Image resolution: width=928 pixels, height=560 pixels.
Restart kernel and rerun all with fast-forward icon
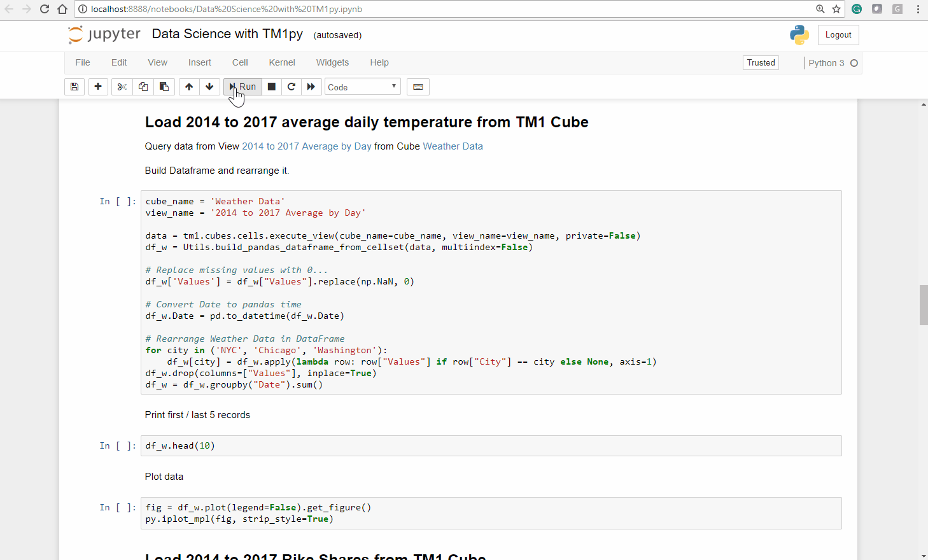coord(311,87)
